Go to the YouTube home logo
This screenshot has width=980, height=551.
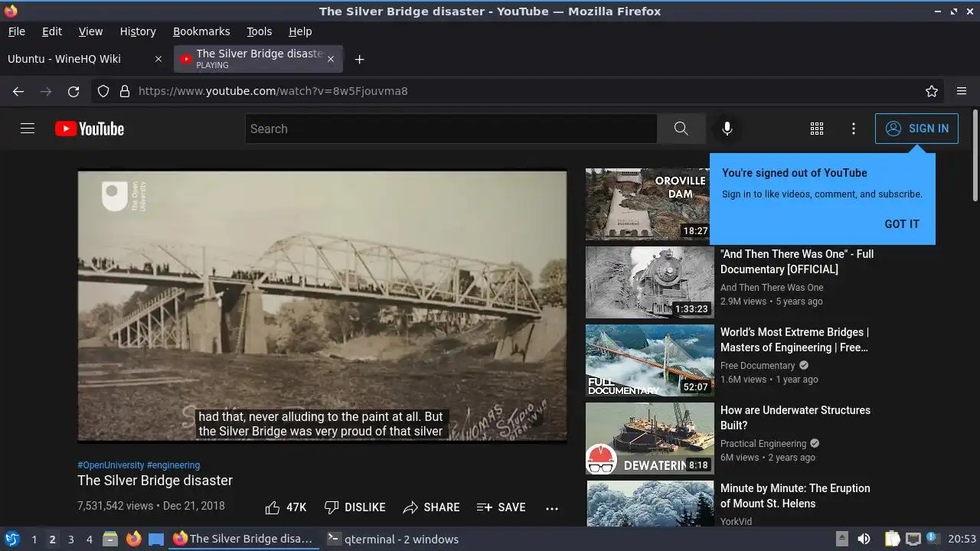(90, 129)
